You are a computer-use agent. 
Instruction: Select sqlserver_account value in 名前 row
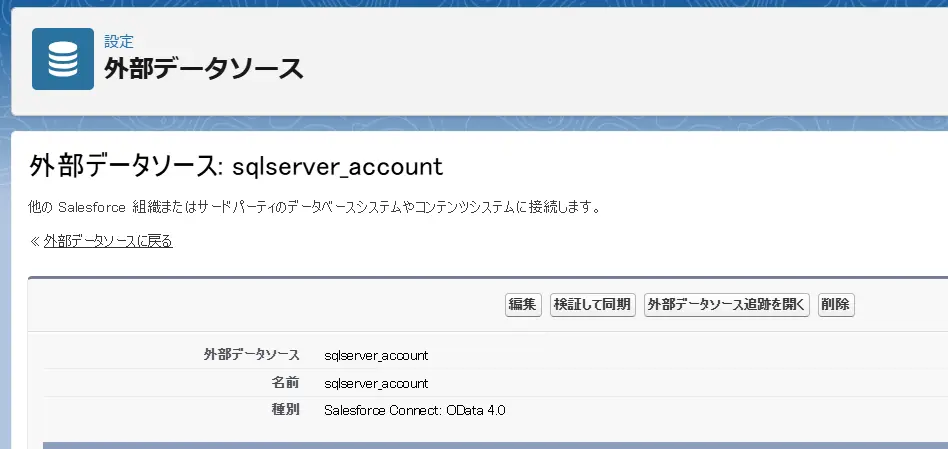(x=376, y=383)
